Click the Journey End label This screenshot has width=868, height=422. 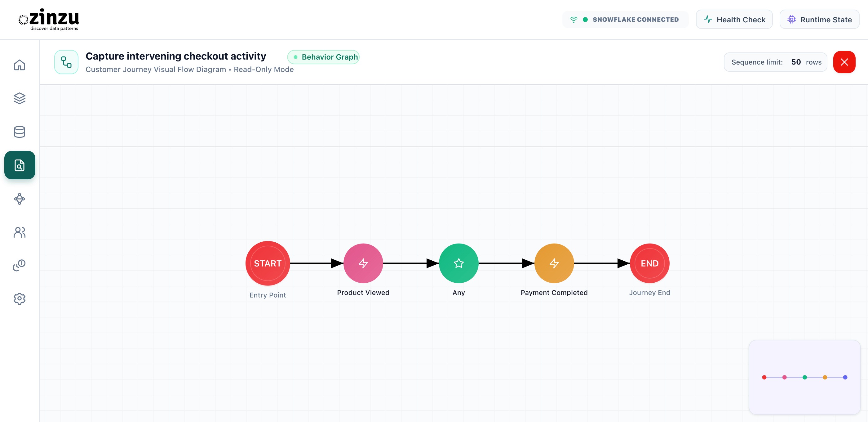pos(650,293)
